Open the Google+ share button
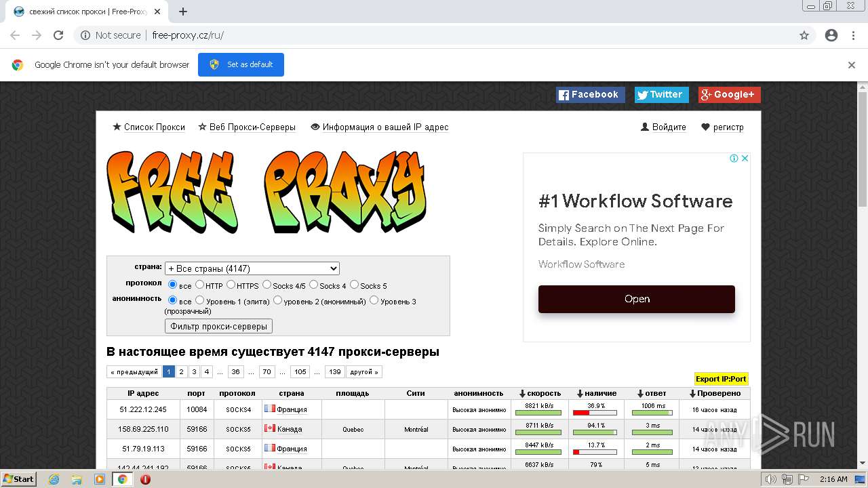 (x=730, y=95)
